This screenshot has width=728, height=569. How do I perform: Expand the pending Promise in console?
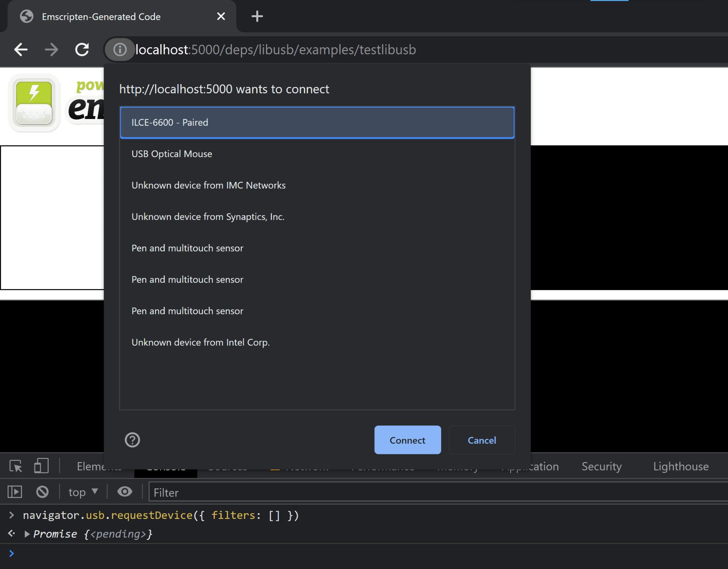[x=26, y=533]
